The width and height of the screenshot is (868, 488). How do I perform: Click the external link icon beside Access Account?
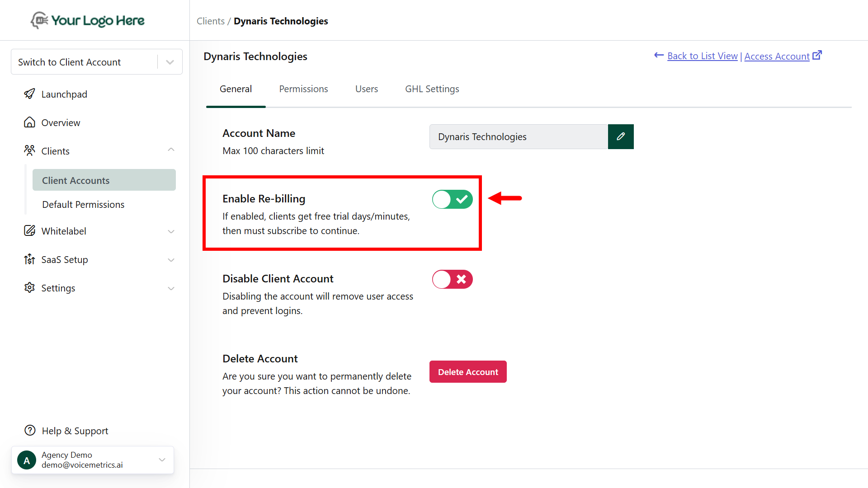[817, 56]
